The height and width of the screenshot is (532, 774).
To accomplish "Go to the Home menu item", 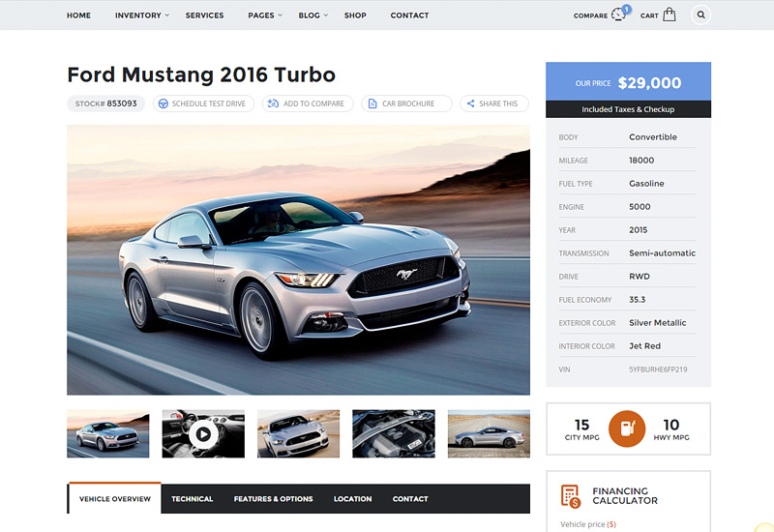I will 79,15.
